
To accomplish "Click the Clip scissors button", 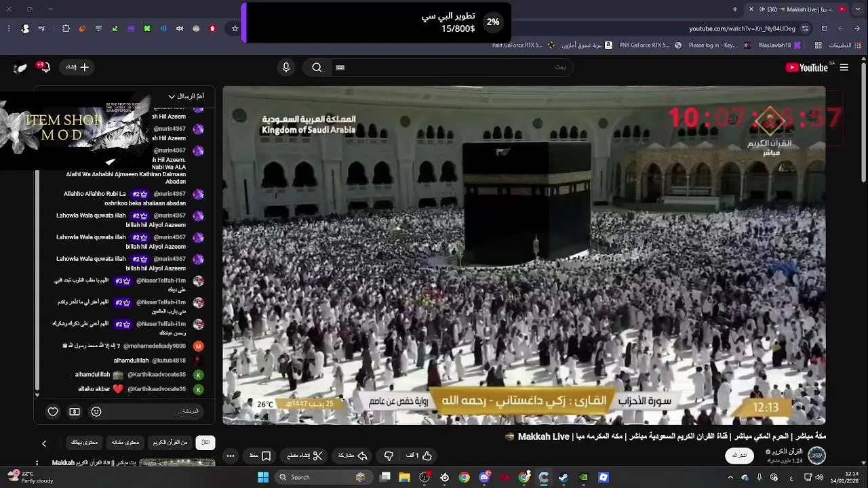I will tap(305, 455).
